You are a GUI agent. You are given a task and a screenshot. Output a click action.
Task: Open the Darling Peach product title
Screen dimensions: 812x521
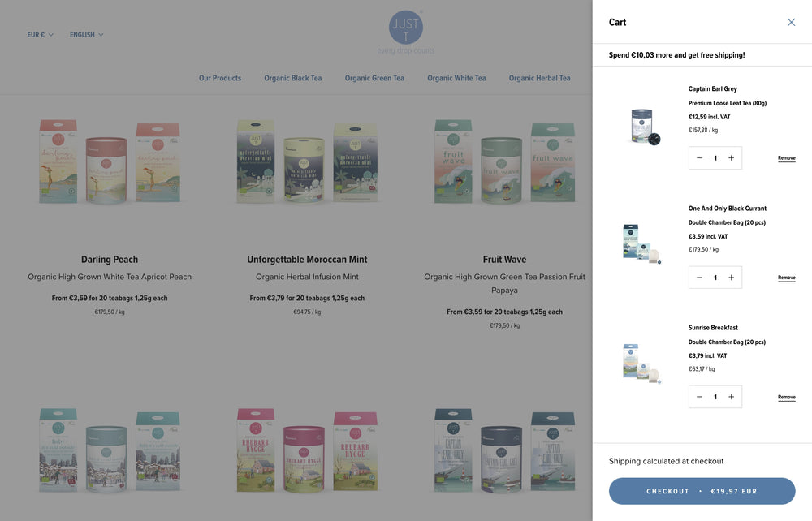(110, 259)
